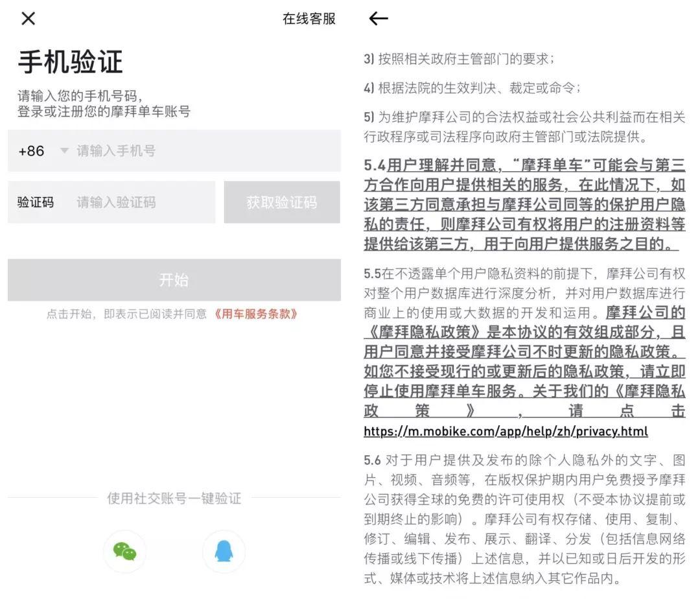This screenshot has height=599, width=700.
Task: Open 在线客服 online support
Action: tap(309, 19)
